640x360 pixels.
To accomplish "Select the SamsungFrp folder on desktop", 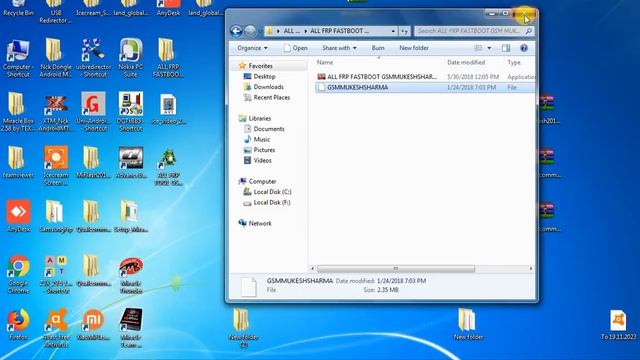I will (x=56, y=216).
